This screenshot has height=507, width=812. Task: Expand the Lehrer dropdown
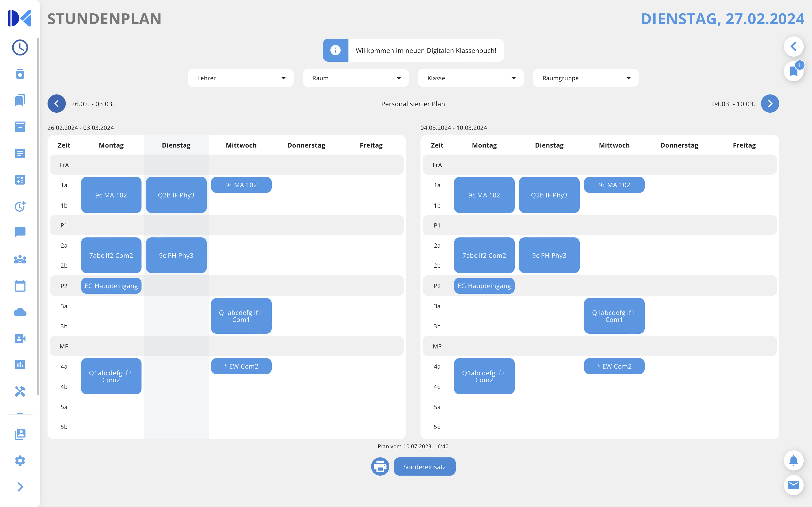[x=240, y=78]
